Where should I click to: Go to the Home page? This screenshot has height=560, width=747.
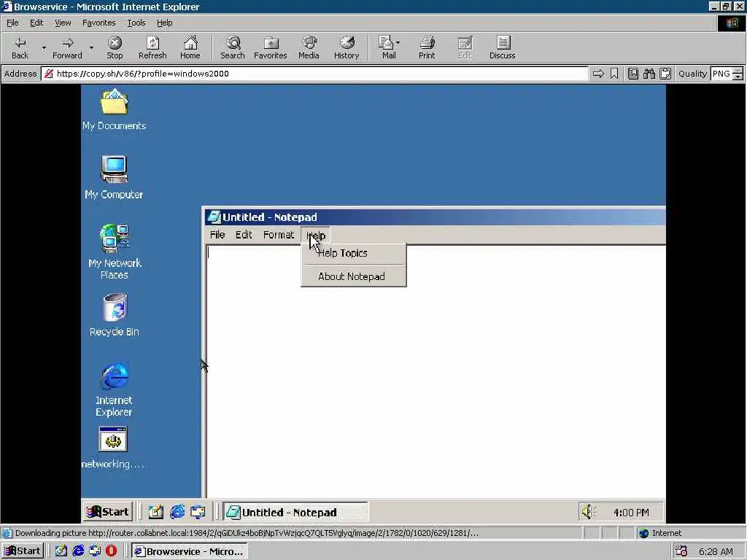click(x=190, y=47)
